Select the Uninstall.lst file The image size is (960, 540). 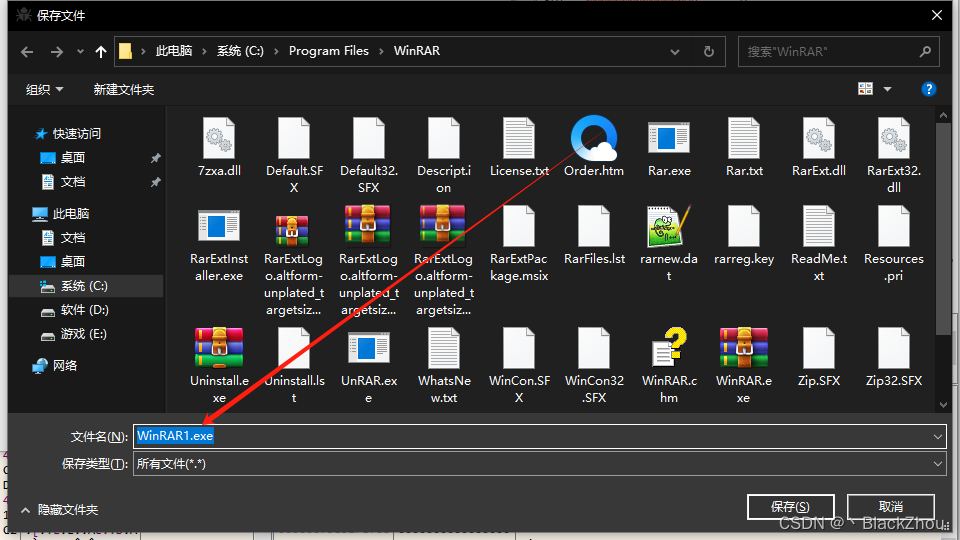294,366
